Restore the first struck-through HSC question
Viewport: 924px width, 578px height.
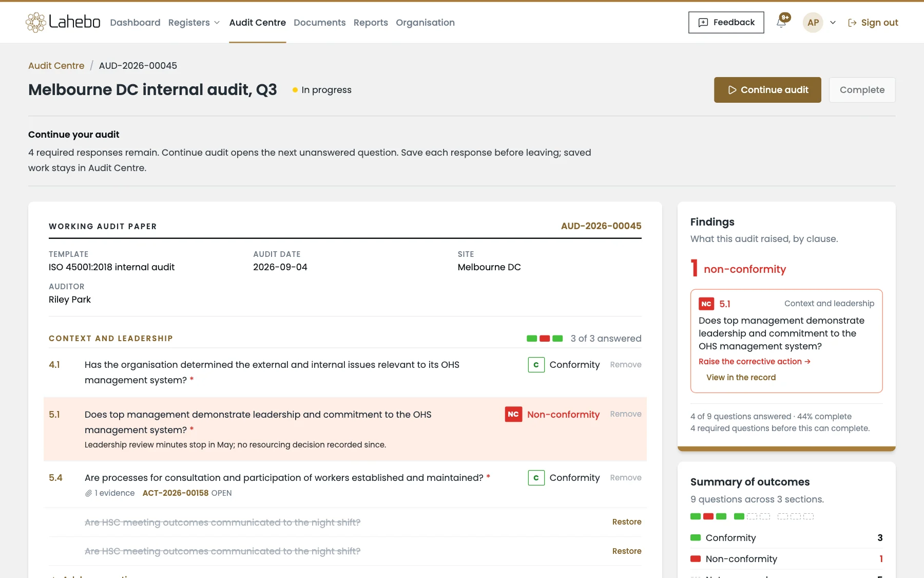click(627, 522)
